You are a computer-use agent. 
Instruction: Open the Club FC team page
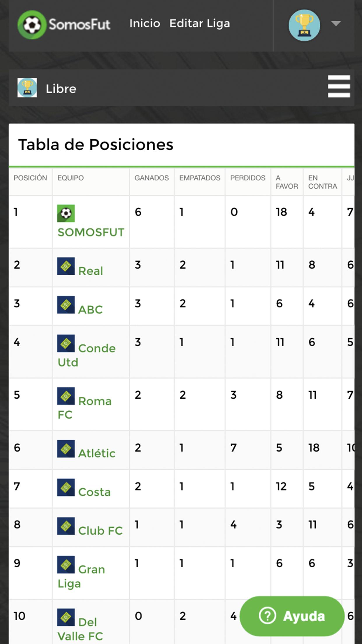coord(100,531)
